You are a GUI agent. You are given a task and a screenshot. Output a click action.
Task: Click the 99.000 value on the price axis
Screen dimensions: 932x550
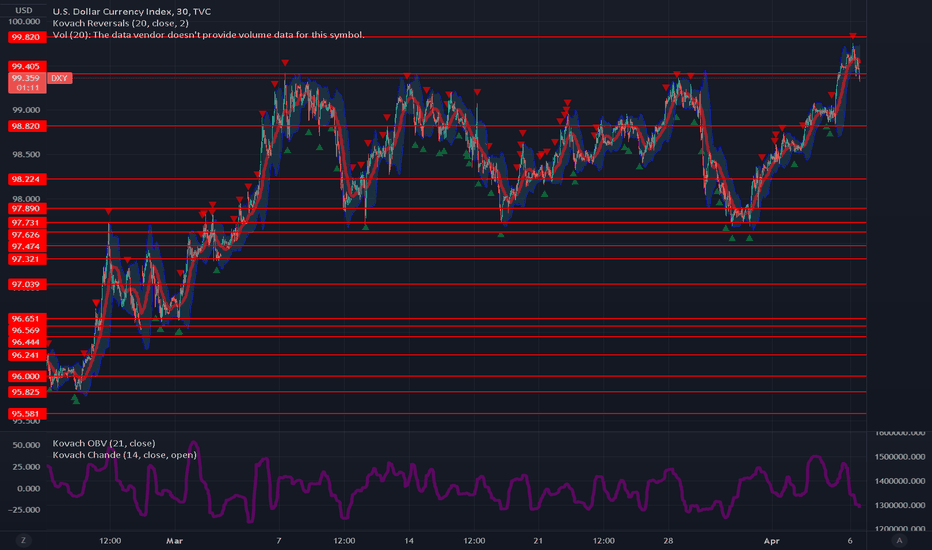point(26,110)
